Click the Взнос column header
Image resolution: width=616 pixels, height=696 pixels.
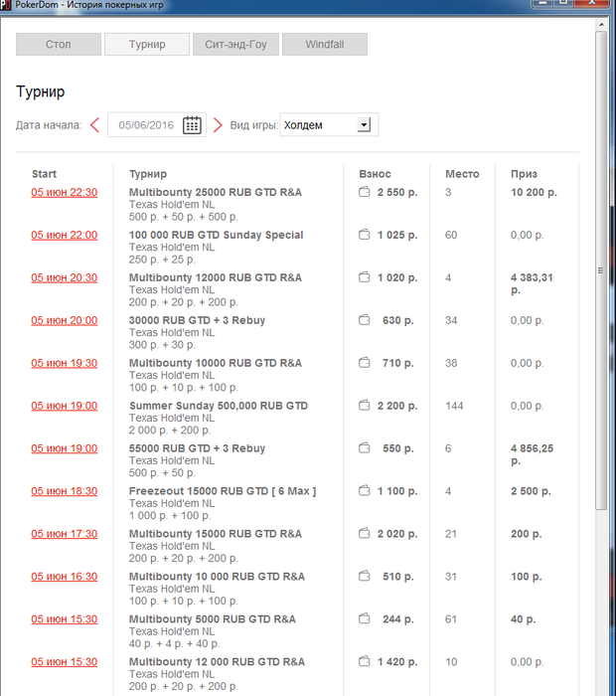coord(376,174)
